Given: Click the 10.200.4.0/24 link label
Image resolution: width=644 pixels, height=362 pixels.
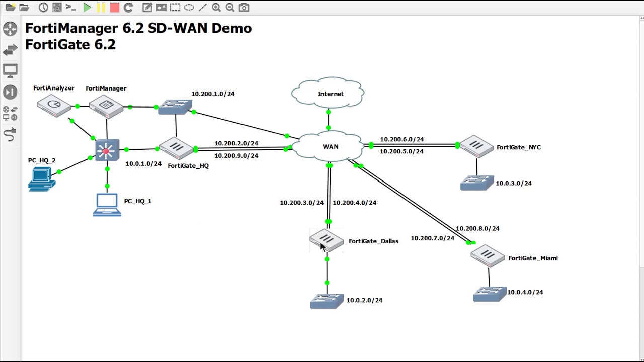Looking at the screenshot, I should (355, 203).
